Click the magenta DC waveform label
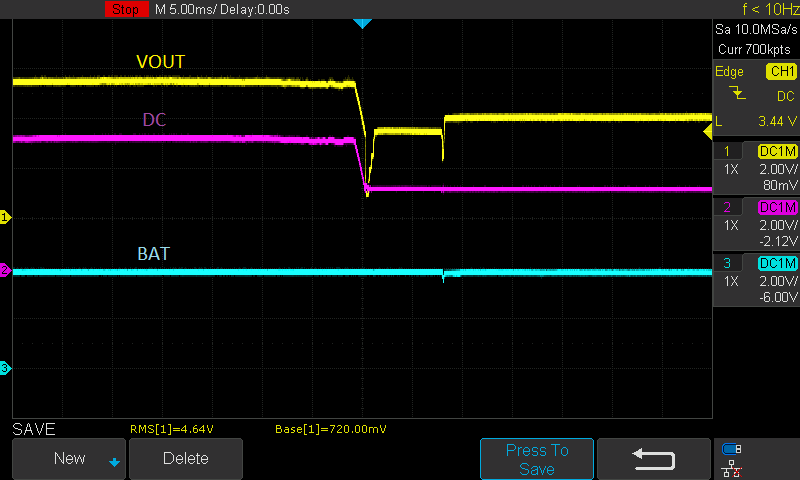This screenshot has height=480, width=800. pyautogui.click(x=154, y=120)
